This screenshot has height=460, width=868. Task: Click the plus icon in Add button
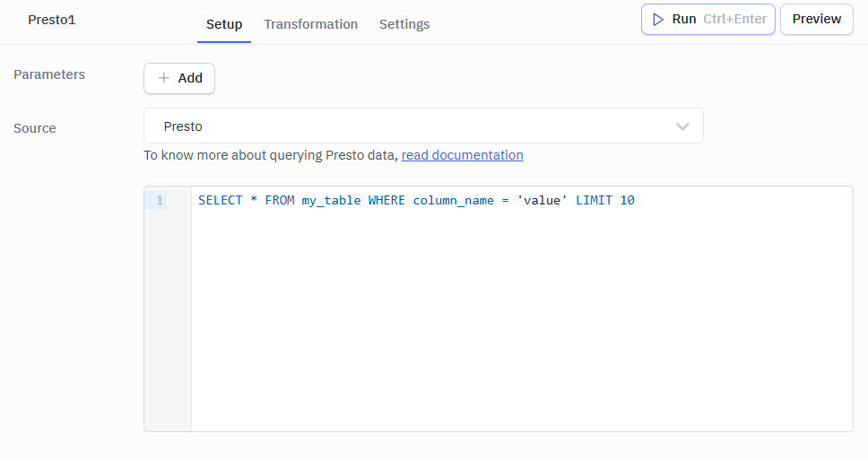(164, 78)
